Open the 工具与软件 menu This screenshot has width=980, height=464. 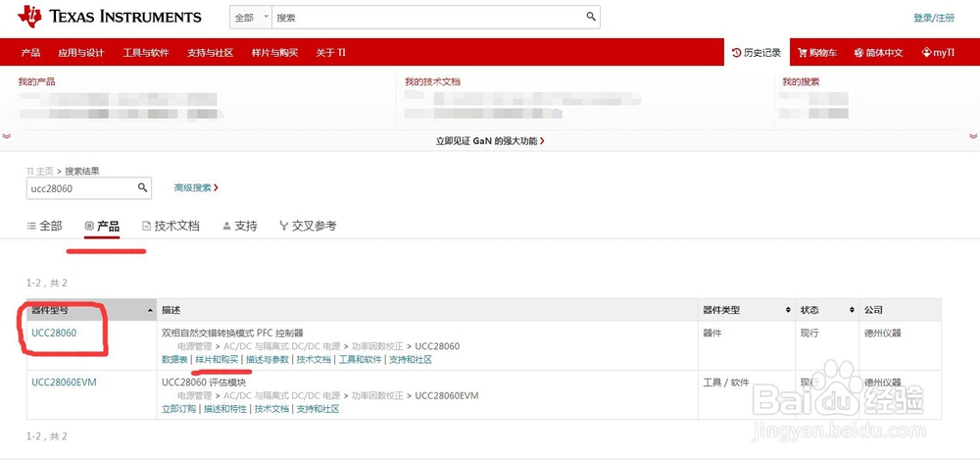tap(146, 53)
